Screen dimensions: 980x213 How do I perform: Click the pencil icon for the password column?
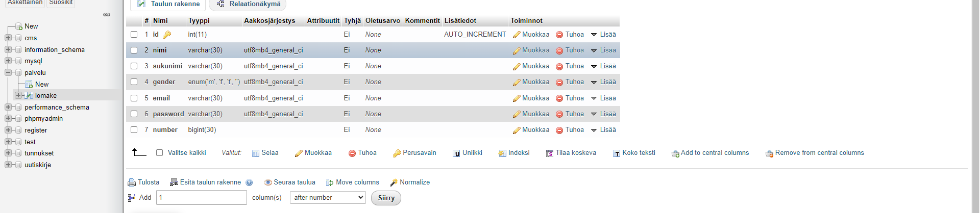pos(517,114)
